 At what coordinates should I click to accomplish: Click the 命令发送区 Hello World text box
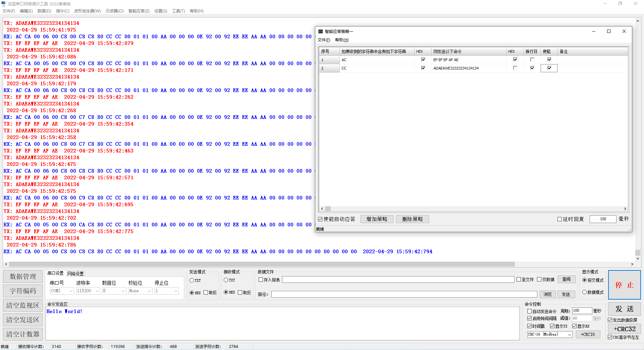pyautogui.click(x=282, y=323)
